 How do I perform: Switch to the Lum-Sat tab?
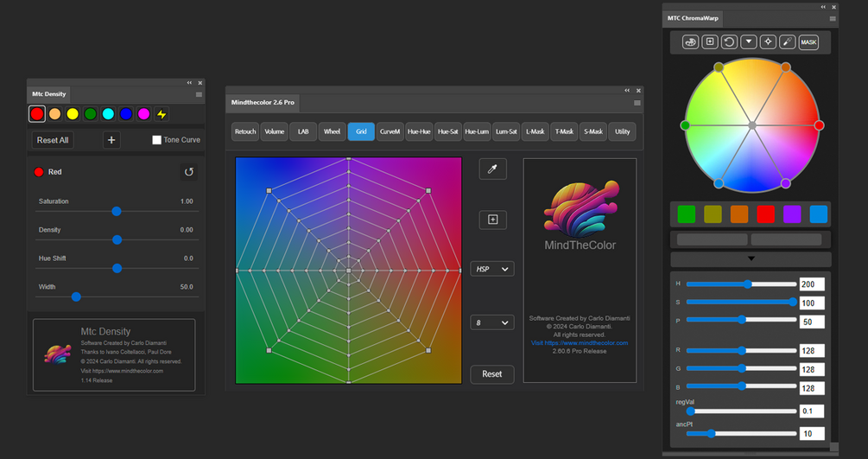[506, 131]
